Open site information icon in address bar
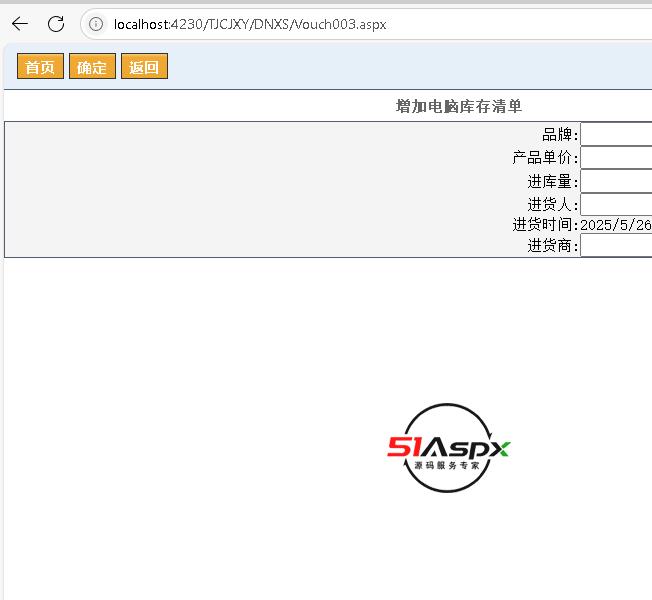Screen dimensions: 652x600 click(96, 24)
